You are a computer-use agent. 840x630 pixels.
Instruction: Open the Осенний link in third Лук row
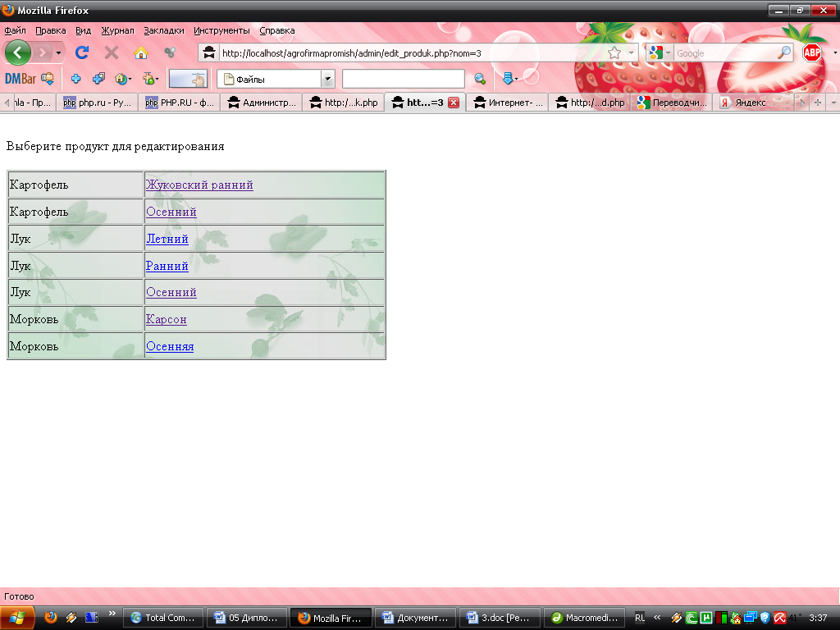pos(171,293)
